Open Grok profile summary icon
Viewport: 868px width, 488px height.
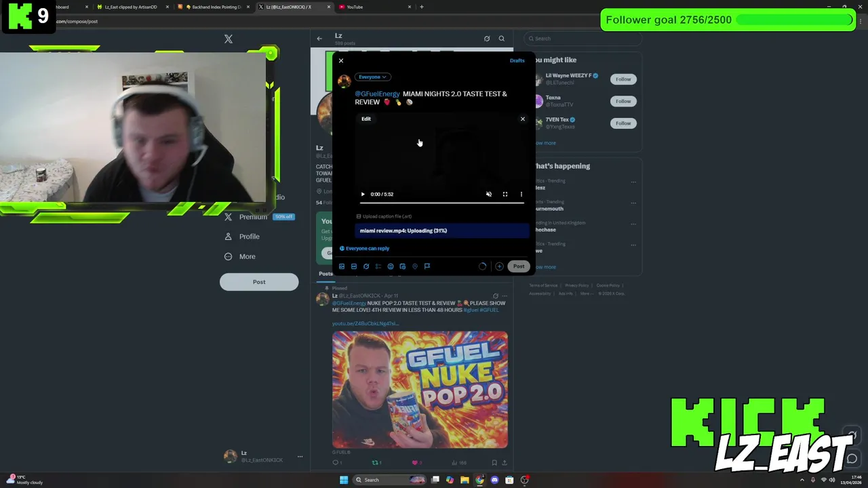pos(487,39)
